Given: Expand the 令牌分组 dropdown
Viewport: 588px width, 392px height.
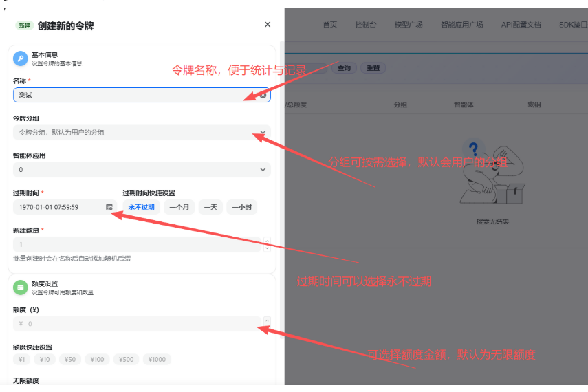Looking at the screenshot, I should pos(142,132).
